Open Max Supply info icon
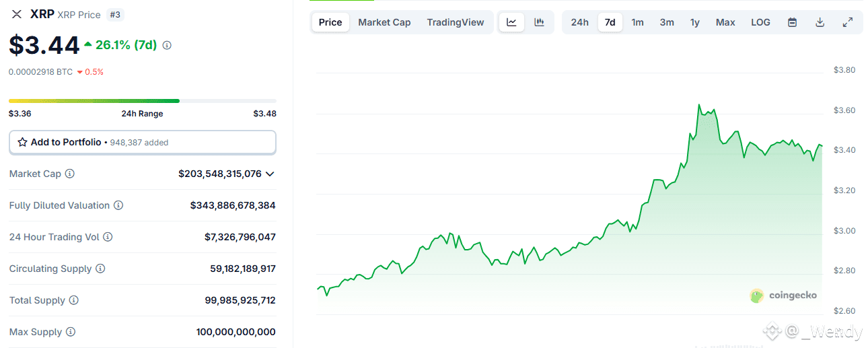This screenshot has height=348, width=868. [71, 332]
